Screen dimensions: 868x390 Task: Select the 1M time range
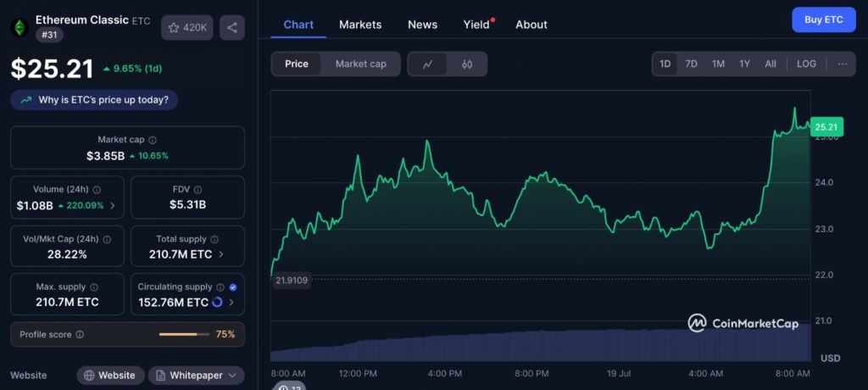(718, 64)
